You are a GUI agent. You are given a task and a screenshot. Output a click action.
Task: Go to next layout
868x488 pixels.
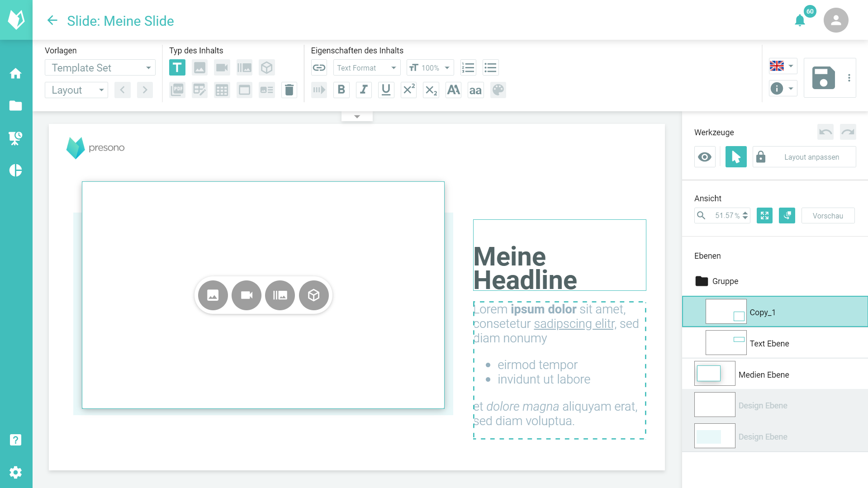[x=145, y=90]
